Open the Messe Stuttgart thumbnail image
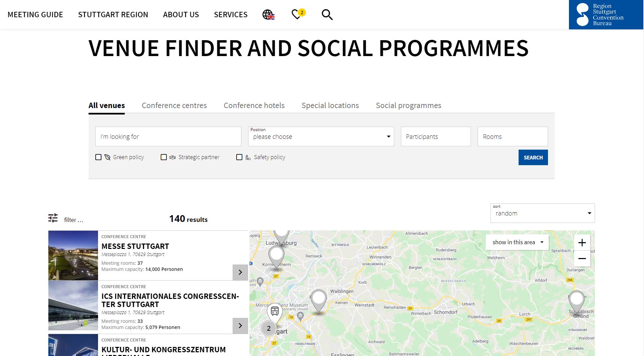This screenshot has width=644, height=356. click(73, 255)
